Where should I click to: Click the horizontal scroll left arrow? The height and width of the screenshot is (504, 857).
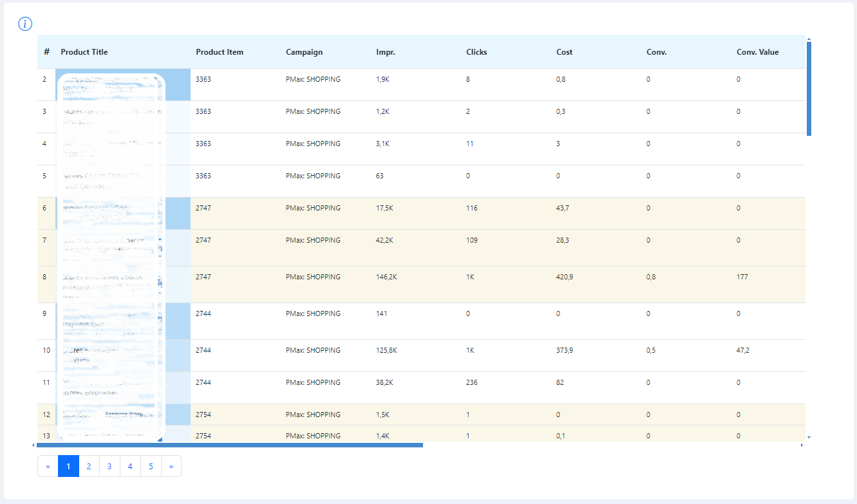[x=33, y=445]
